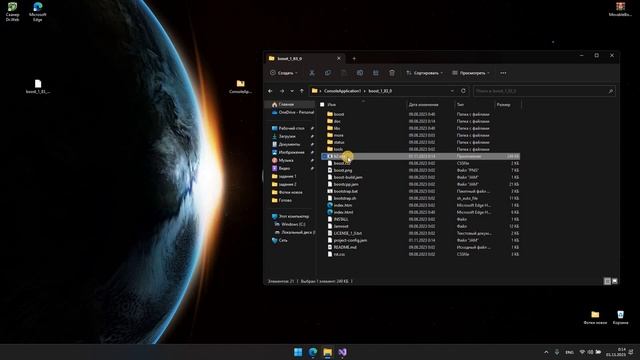This screenshot has width=640, height=360.
Task: Click the Share icon in Explorer toolbar
Action: (376, 73)
